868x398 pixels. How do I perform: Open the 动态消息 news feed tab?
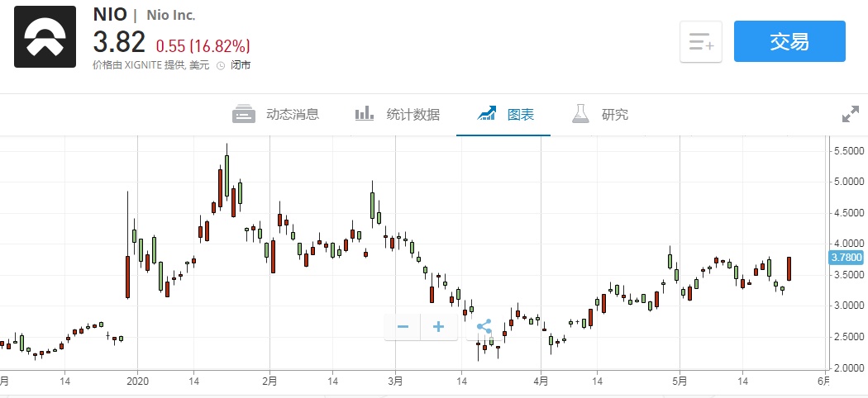tap(276, 115)
